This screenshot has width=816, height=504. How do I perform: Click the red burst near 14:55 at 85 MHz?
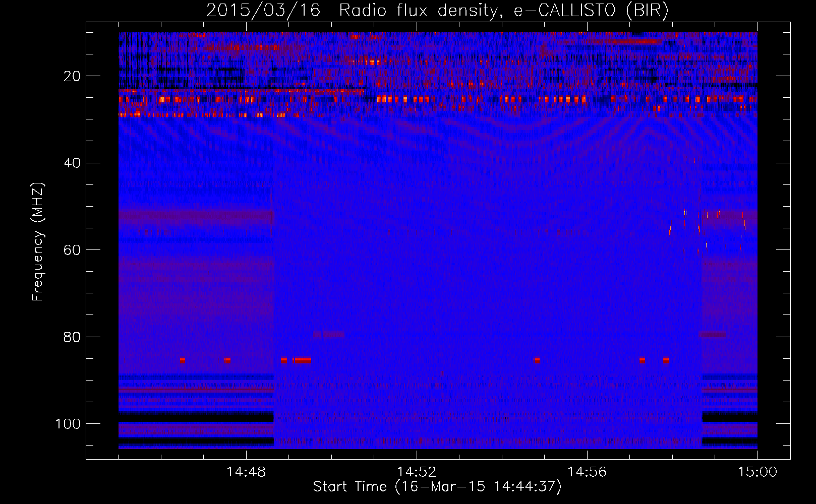536,360
